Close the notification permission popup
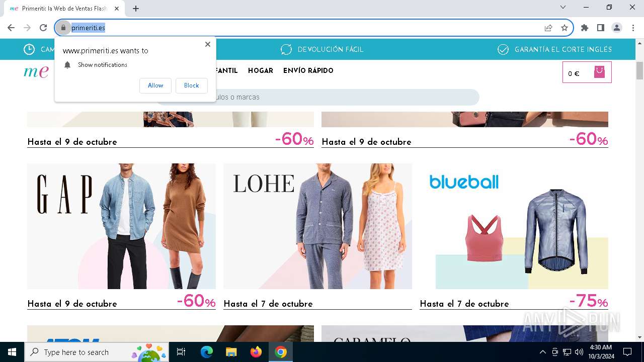The width and height of the screenshot is (644, 362). pyautogui.click(x=207, y=44)
